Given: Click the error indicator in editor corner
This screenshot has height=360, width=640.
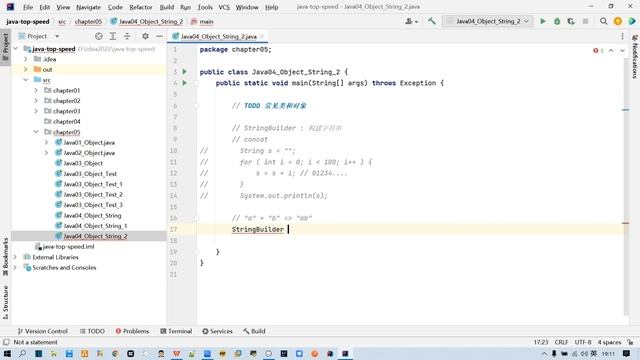Looking at the screenshot, I should [x=598, y=51].
